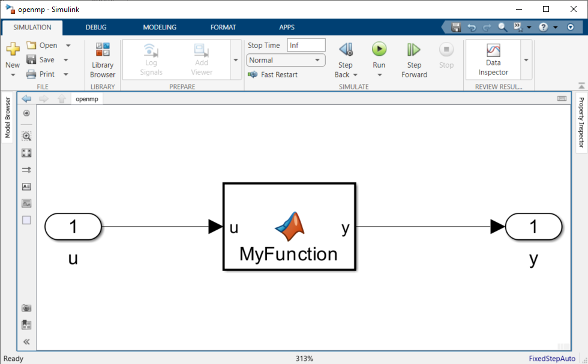
Task: Switch to the APPS tab
Action: coord(287,28)
